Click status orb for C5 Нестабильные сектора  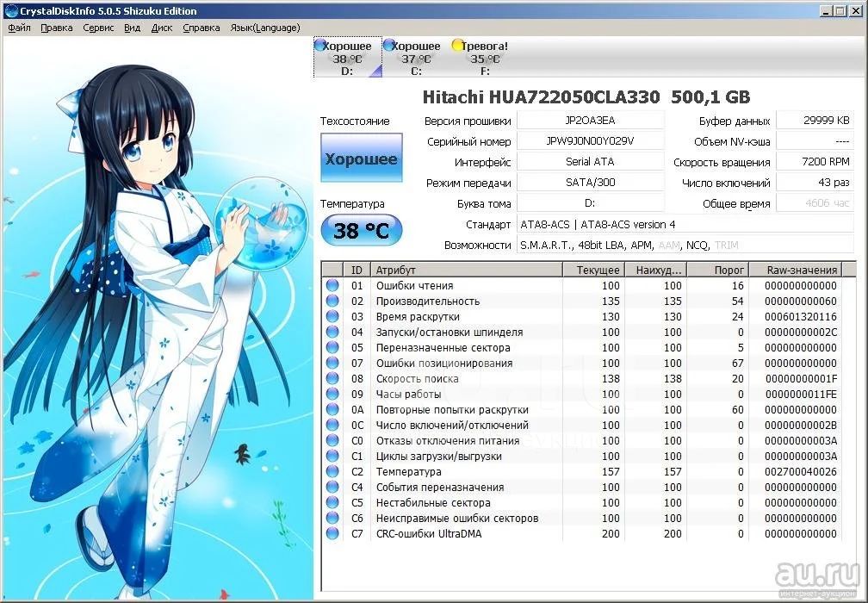point(332,502)
